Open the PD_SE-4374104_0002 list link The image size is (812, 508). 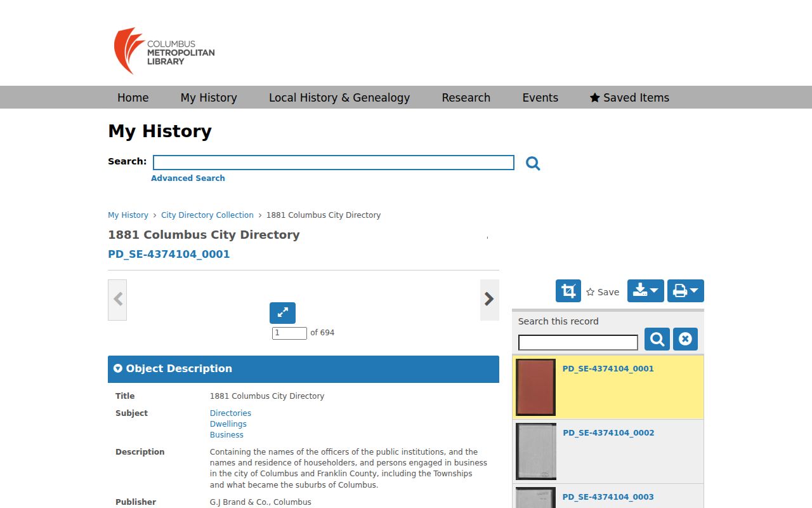608,432
